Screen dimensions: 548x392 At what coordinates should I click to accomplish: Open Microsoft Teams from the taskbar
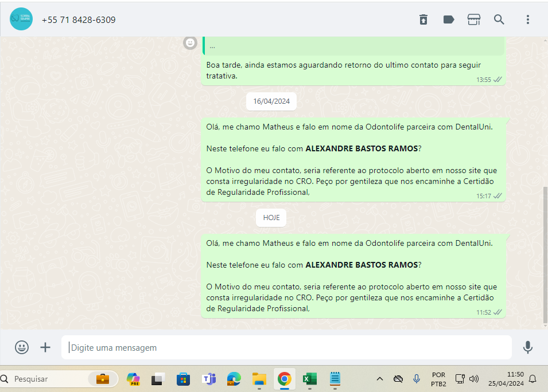coord(208,379)
